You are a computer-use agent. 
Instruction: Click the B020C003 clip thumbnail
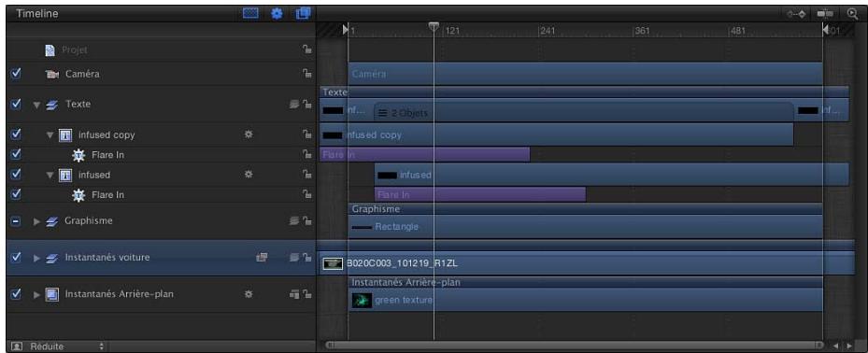333,264
